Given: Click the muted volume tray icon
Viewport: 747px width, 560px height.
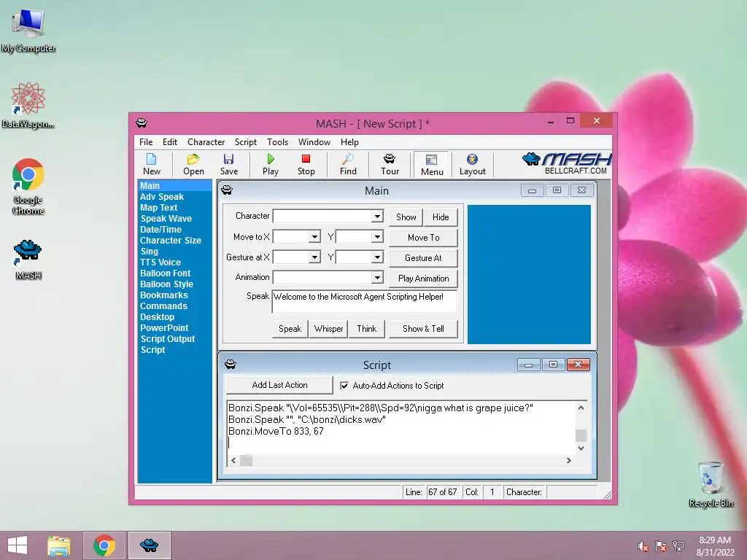Looking at the screenshot, I should 643,546.
